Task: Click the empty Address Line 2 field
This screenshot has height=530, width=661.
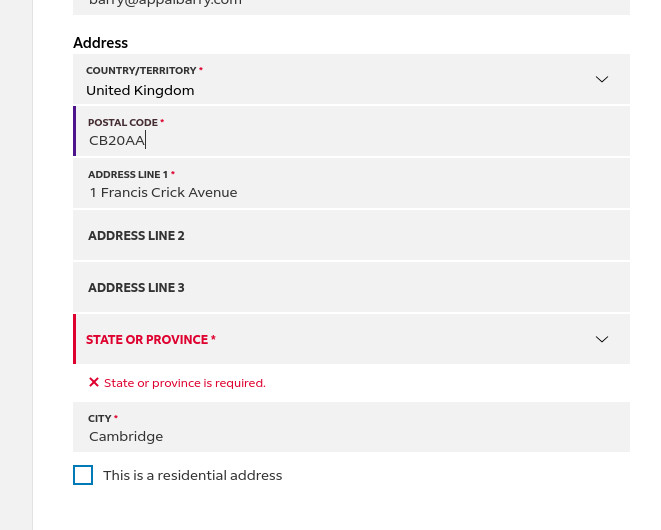Action: 350,236
